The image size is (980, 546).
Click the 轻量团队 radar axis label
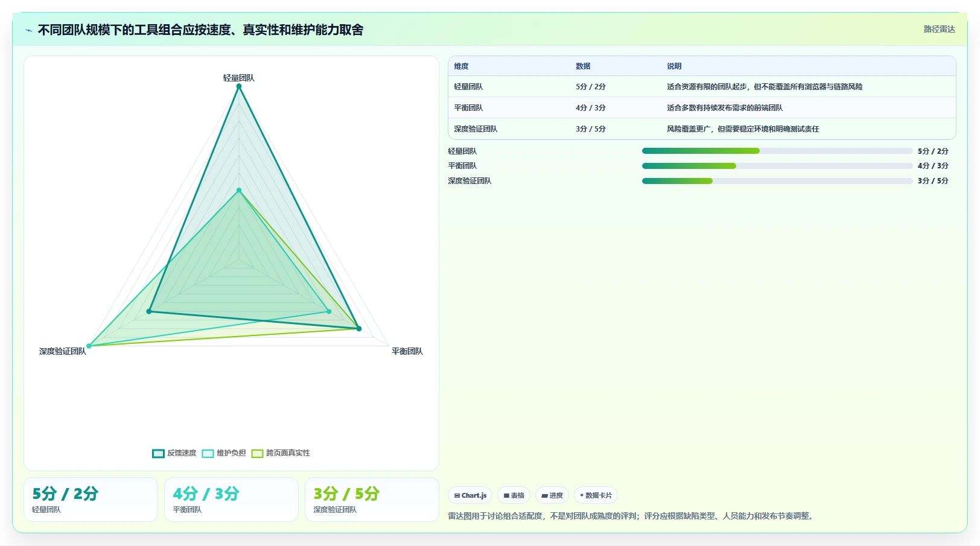coord(238,78)
